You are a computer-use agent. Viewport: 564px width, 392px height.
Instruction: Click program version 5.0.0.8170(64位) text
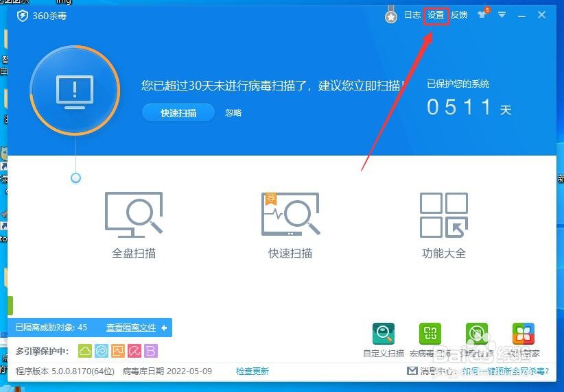pos(65,371)
